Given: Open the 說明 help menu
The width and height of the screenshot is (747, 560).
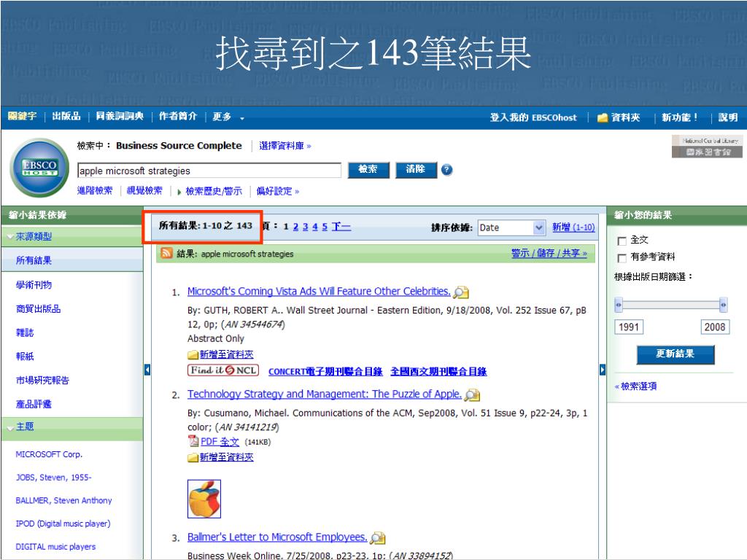Looking at the screenshot, I should (x=728, y=117).
